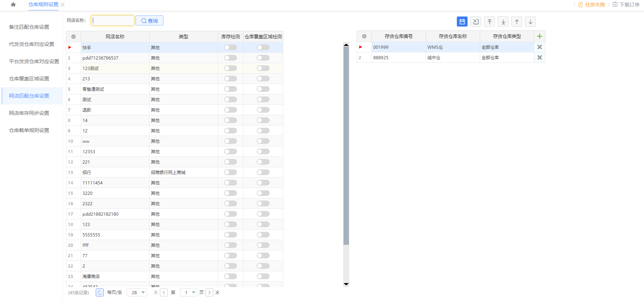Select the 888925 warehouse code cell

pos(399,57)
